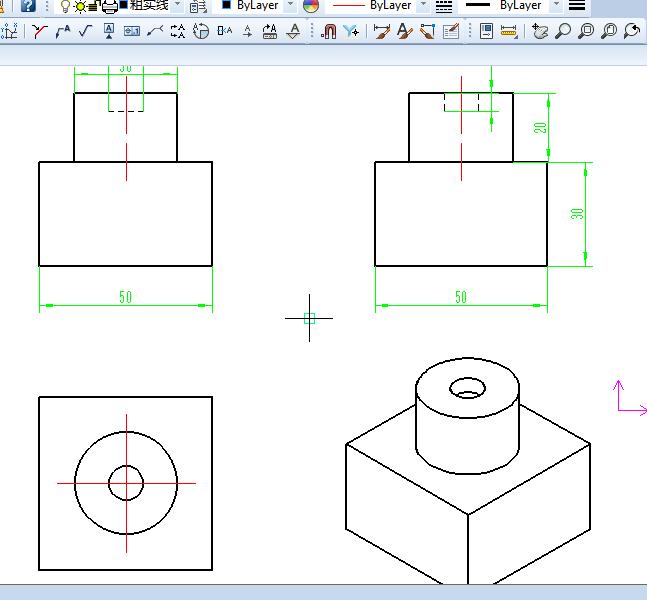Image resolution: width=647 pixels, height=600 pixels.
Task: Click the Zoom Window tool
Action: pos(586,31)
